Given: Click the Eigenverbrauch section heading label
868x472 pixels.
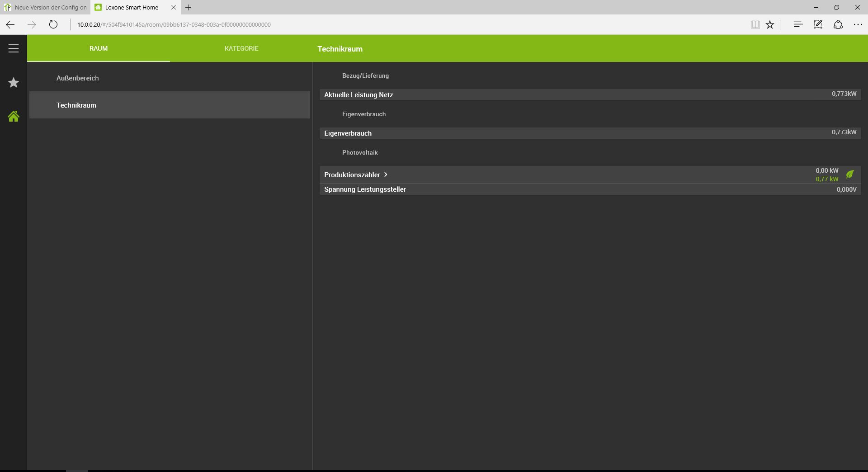Looking at the screenshot, I should pyautogui.click(x=364, y=114).
